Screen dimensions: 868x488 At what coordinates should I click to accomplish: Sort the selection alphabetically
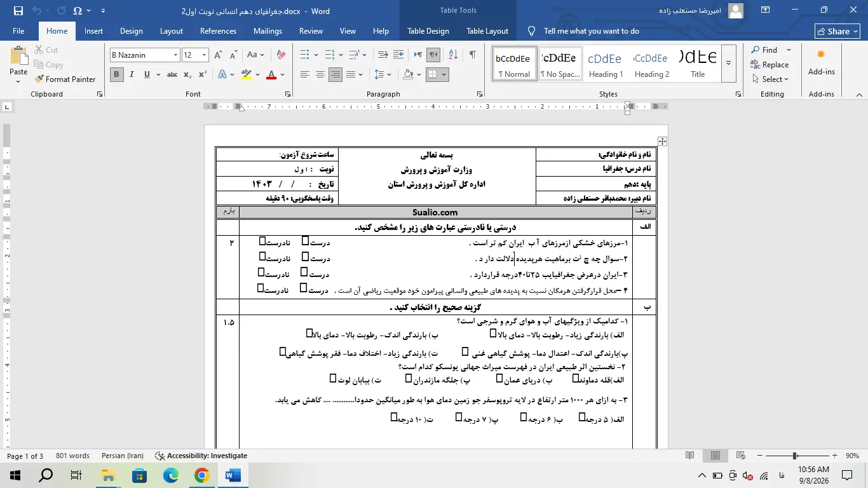tap(453, 55)
